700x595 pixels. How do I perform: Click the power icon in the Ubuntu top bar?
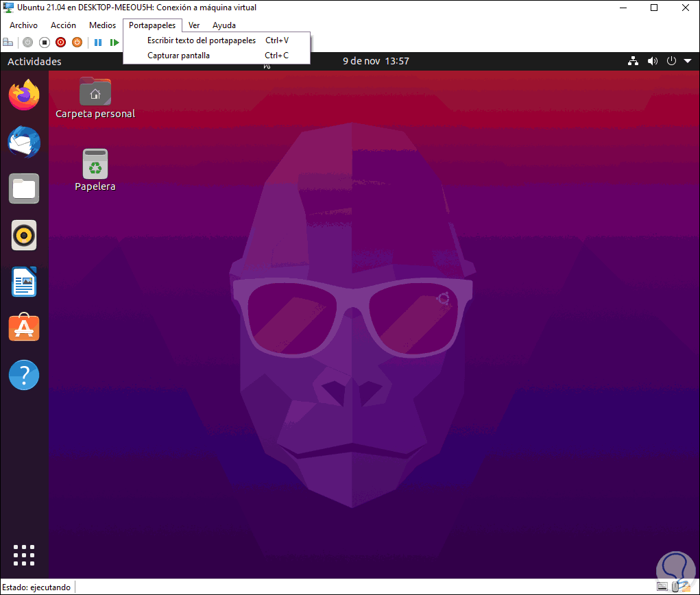pyautogui.click(x=671, y=61)
